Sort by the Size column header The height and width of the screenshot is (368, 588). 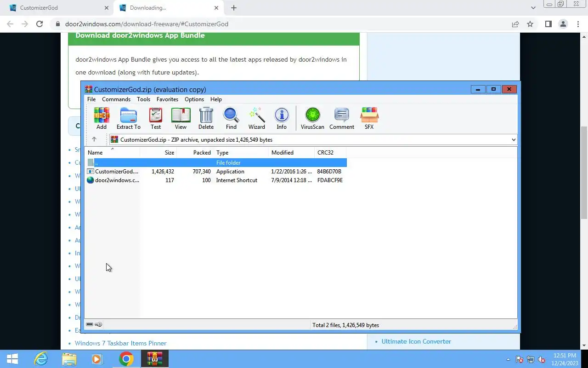tap(158, 152)
